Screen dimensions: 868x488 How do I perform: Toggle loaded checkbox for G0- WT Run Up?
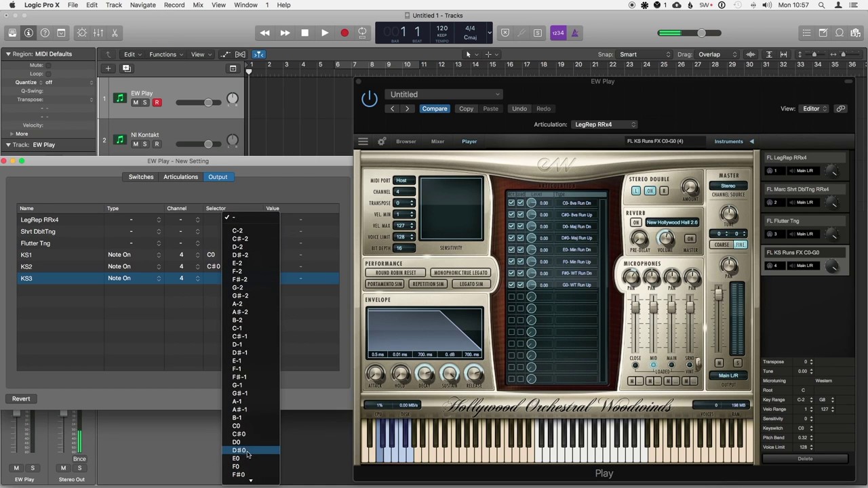(520, 285)
